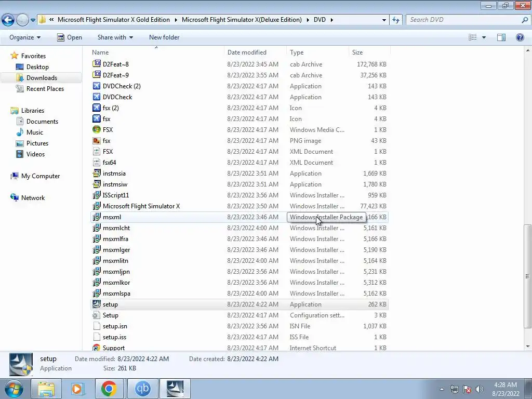Click the file list scroll down arrow
Viewport: 532px width, 399px height.
pyautogui.click(x=528, y=347)
